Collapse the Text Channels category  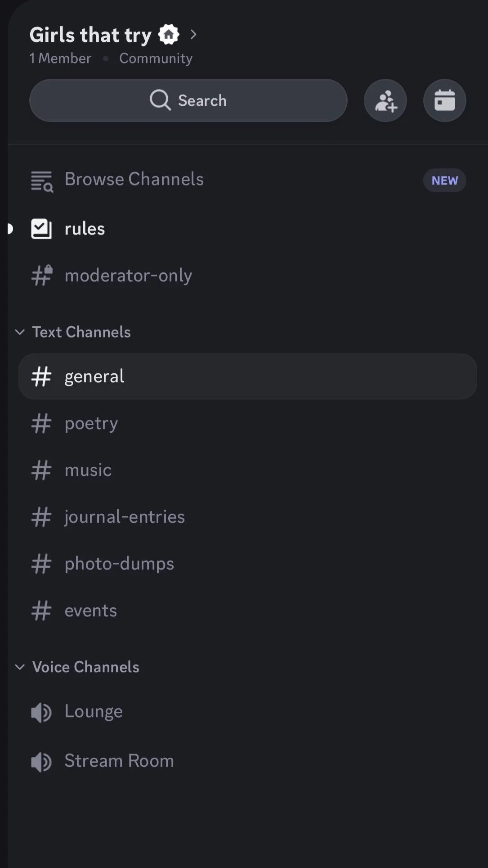point(73,332)
